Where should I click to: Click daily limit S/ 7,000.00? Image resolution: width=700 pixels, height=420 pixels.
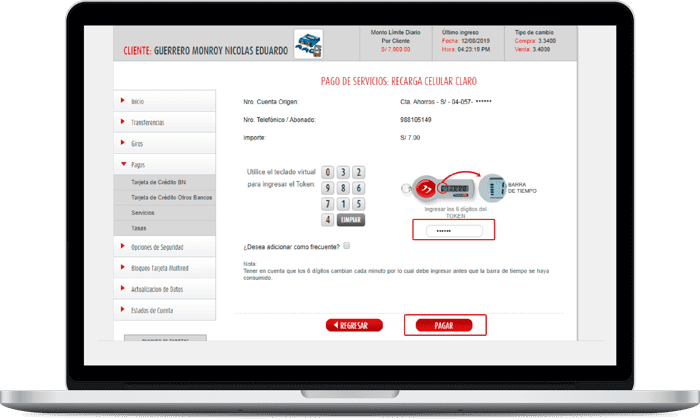coord(396,49)
